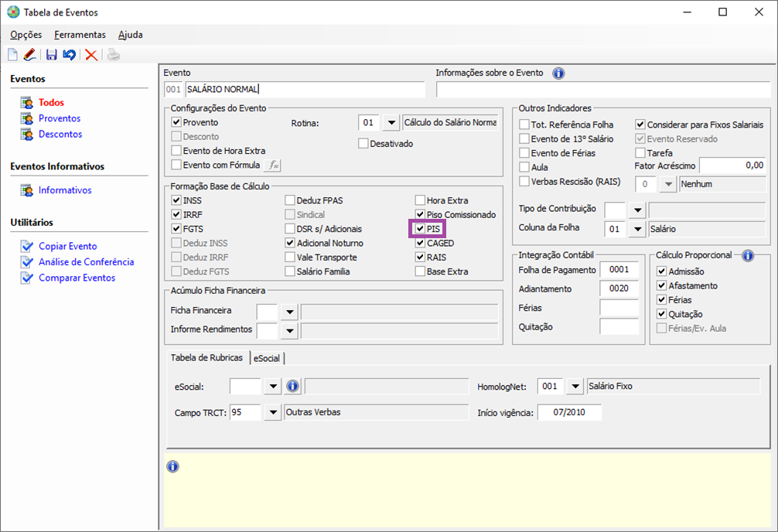The image size is (778, 532).
Task: Expand the Coluna da Folha dropdown
Action: pos(637,229)
